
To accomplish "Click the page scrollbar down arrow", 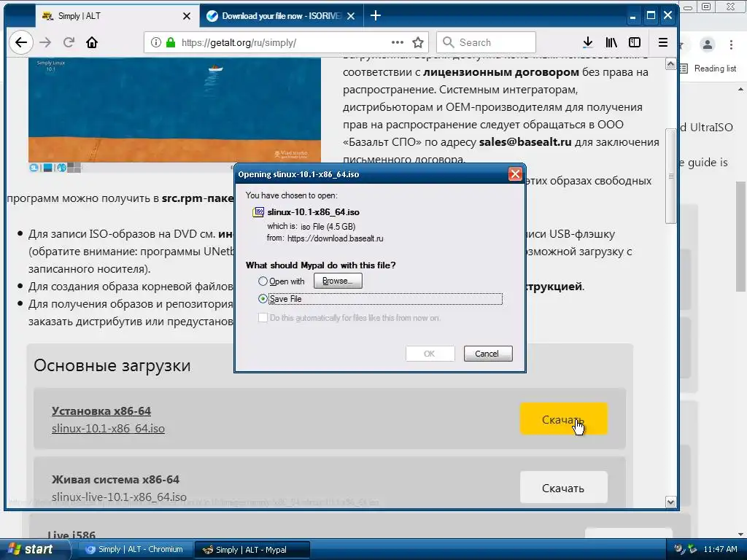I will pos(671,502).
